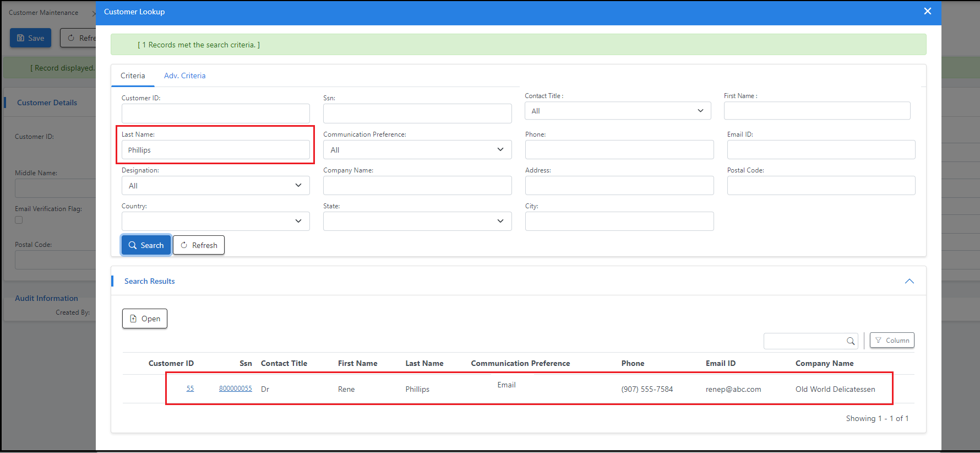Open the Country dropdown list
Image resolution: width=980 pixels, height=453 pixels.
[215, 221]
